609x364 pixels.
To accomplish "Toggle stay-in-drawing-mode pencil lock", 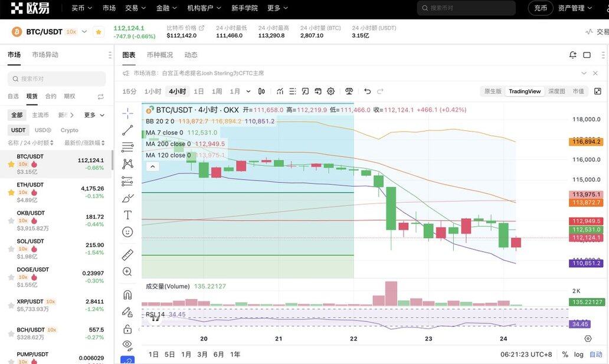I will point(127,312).
